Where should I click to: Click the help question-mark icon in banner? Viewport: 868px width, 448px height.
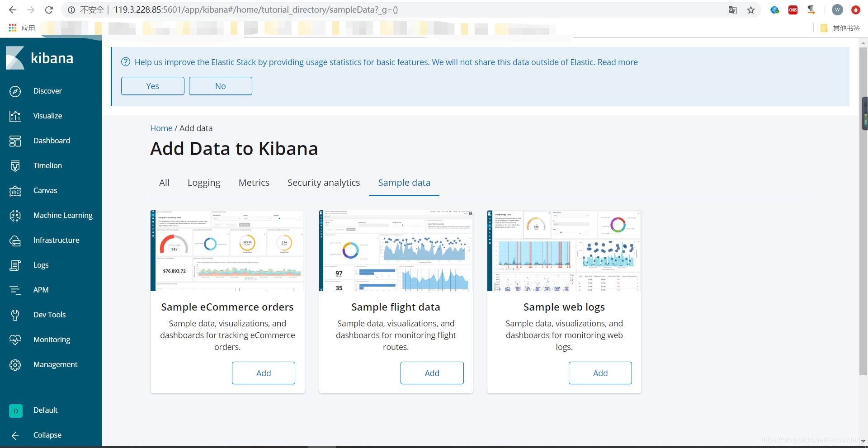click(x=126, y=62)
